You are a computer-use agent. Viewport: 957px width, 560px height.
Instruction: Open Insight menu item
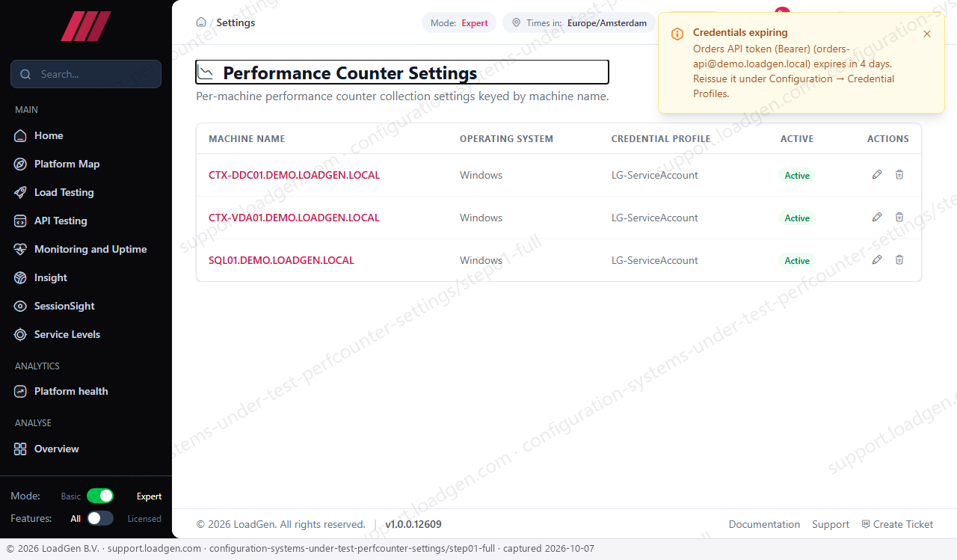pos(86,277)
